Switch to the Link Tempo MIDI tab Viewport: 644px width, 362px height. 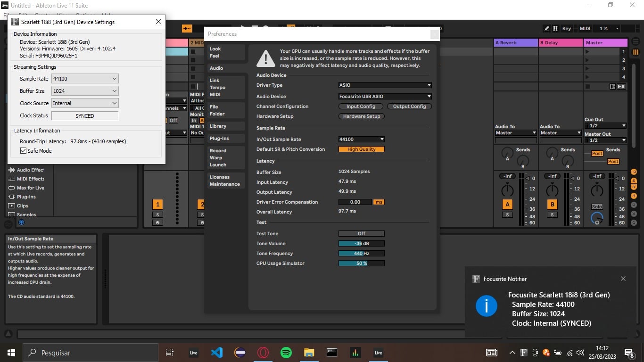[x=217, y=88]
